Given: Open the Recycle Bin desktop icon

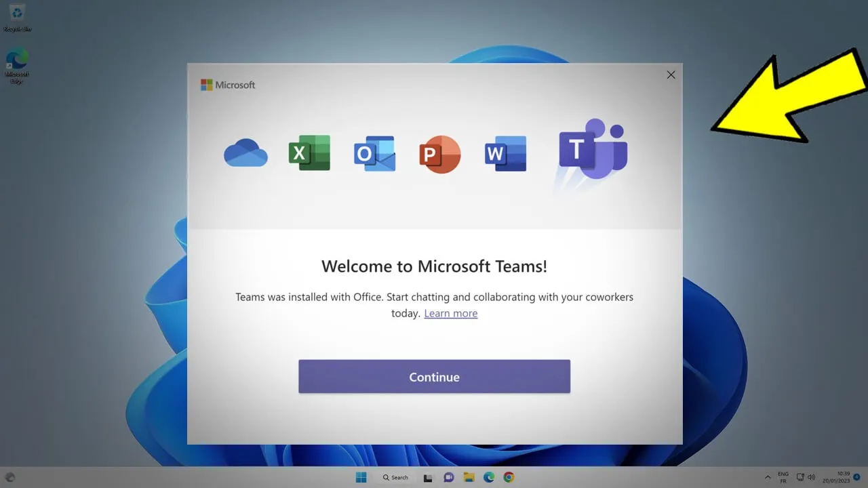Looking at the screenshot, I should pyautogui.click(x=17, y=18).
